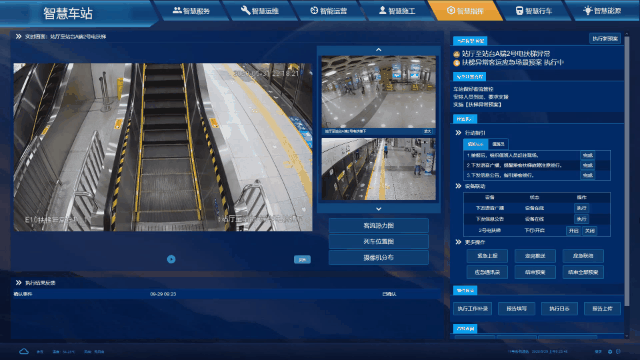
Task: Switch to the inactive tab in action guide
Action: click(x=498, y=144)
